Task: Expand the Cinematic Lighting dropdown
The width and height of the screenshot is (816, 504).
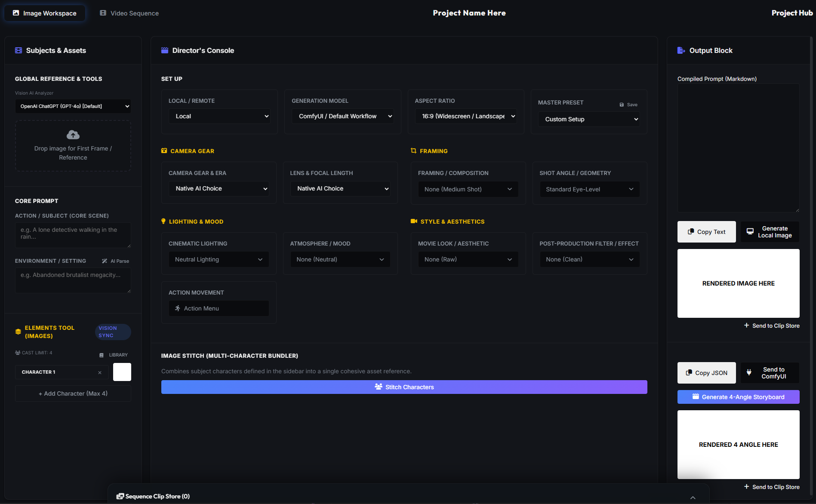Action: [219, 259]
